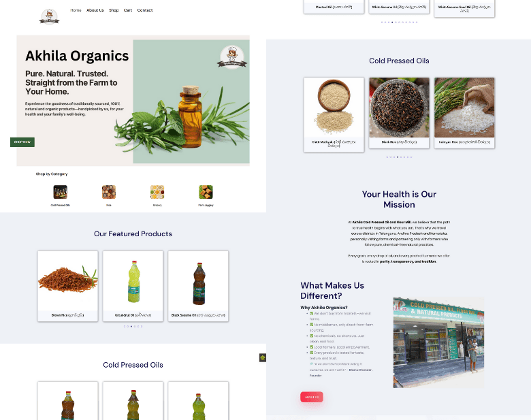Open the Brown Rice featured product card
The image size is (531, 420).
pyautogui.click(x=67, y=286)
